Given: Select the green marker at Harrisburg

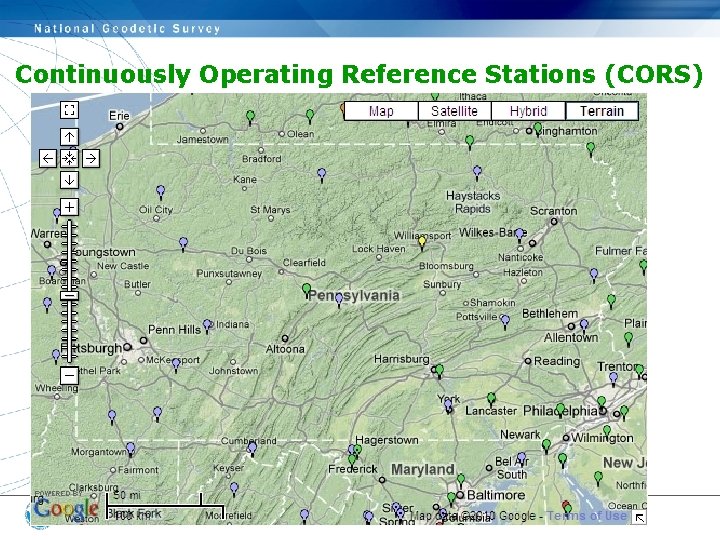Looking at the screenshot, I should point(439,371).
